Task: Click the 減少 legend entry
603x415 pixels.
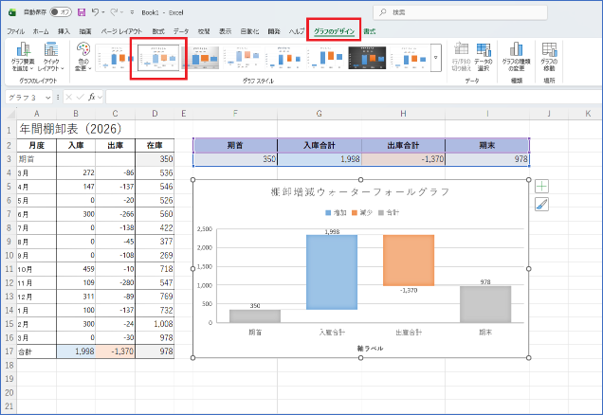Action: pos(362,213)
